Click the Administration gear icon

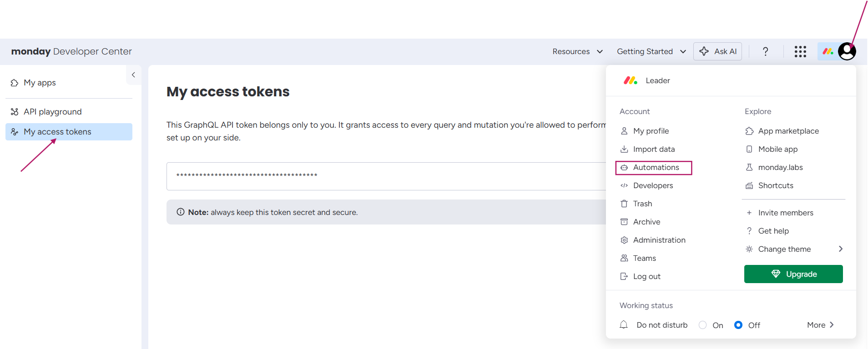tap(624, 240)
